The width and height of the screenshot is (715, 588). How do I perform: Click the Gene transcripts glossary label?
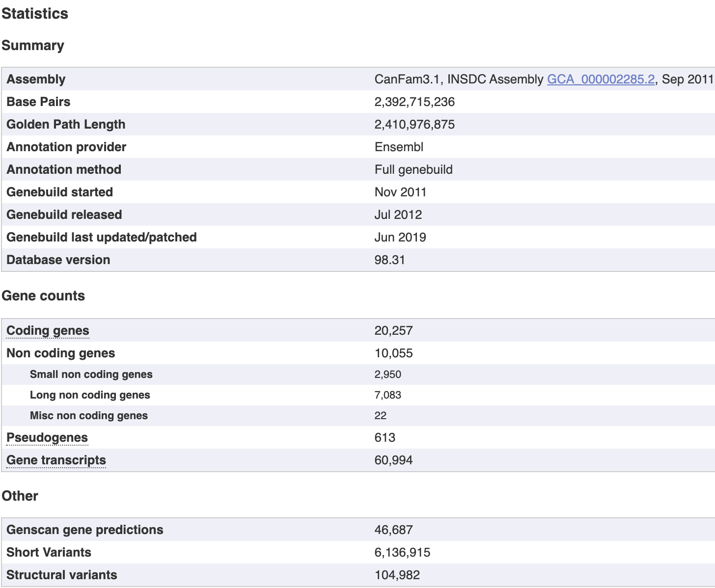click(x=56, y=460)
